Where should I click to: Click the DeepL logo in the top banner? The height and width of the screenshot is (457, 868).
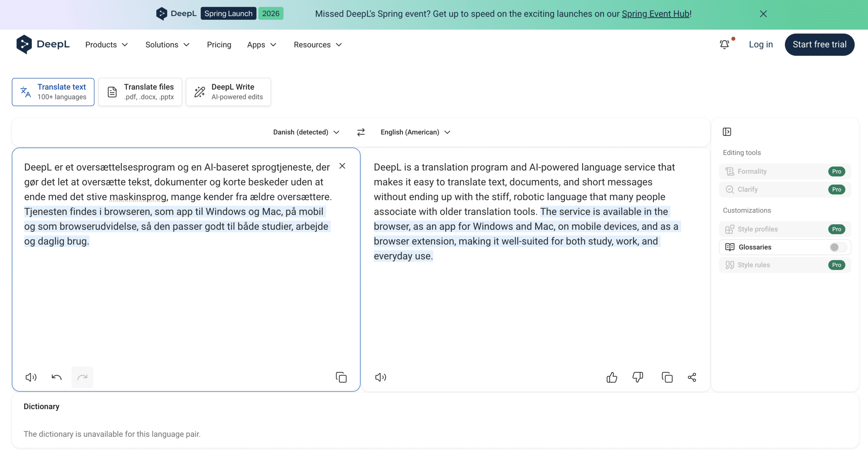(x=176, y=14)
